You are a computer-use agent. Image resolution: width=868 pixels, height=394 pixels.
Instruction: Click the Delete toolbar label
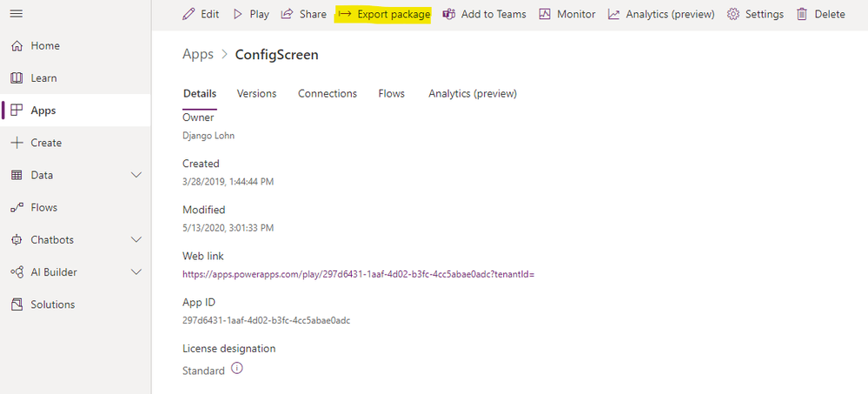(x=830, y=15)
